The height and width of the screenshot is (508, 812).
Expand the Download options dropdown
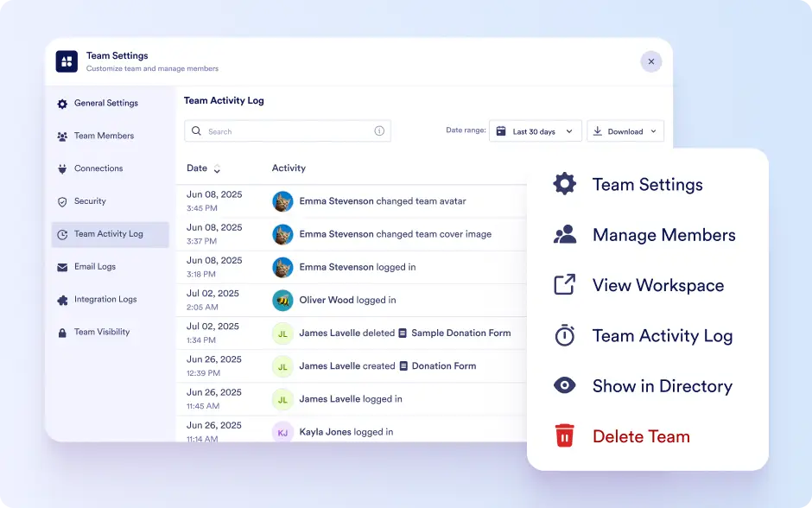(625, 131)
